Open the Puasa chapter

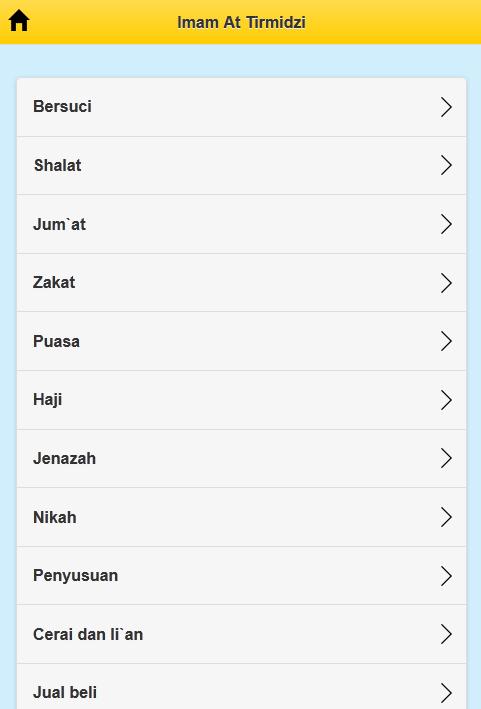(x=241, y=341)
